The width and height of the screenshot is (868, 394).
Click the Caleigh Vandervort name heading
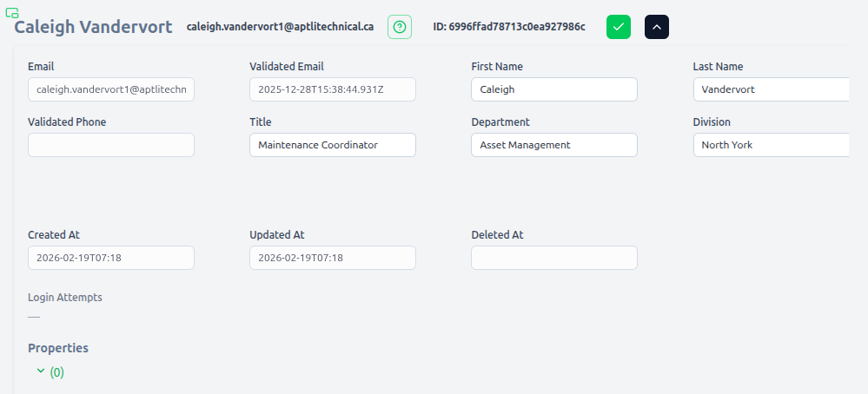point(93,27)
